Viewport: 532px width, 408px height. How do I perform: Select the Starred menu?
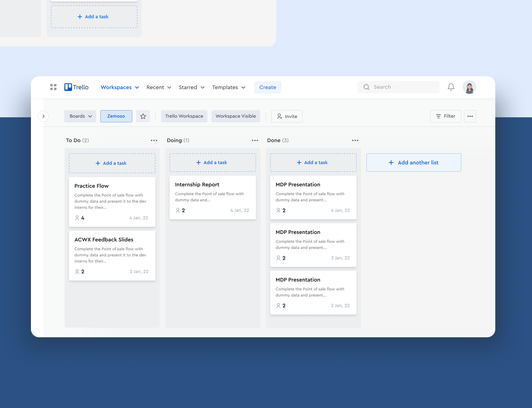coord(191,87)
